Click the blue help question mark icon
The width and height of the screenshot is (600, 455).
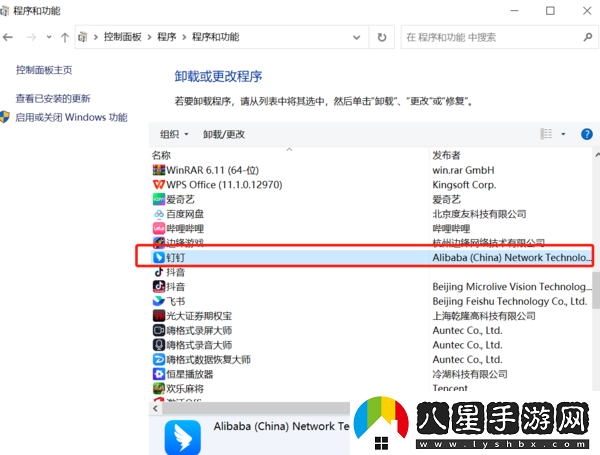(587, 134)
